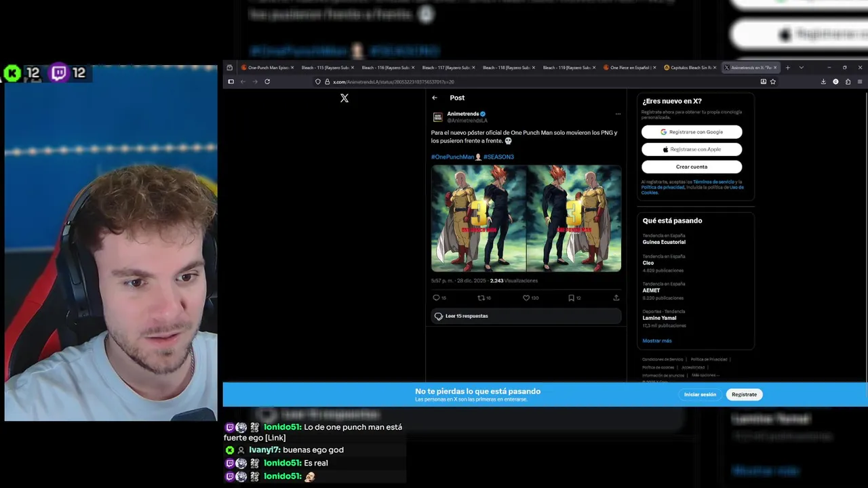Open the browser sidebar toggle icon

(231, 81)
